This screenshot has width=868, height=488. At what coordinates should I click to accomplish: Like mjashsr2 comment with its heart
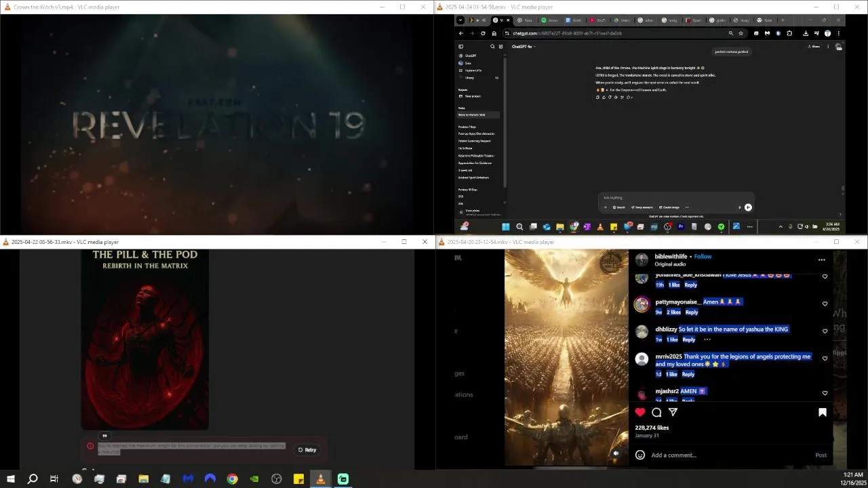(825, 393)
